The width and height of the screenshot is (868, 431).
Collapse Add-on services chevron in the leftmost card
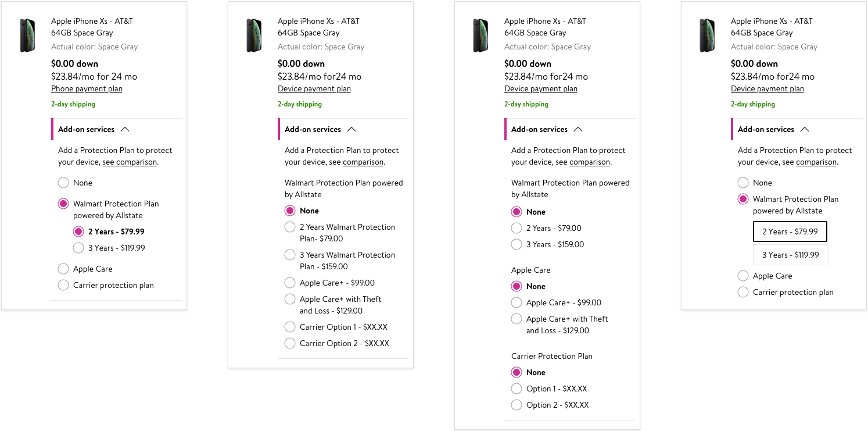pyautogui.click(x=124, y=129)
